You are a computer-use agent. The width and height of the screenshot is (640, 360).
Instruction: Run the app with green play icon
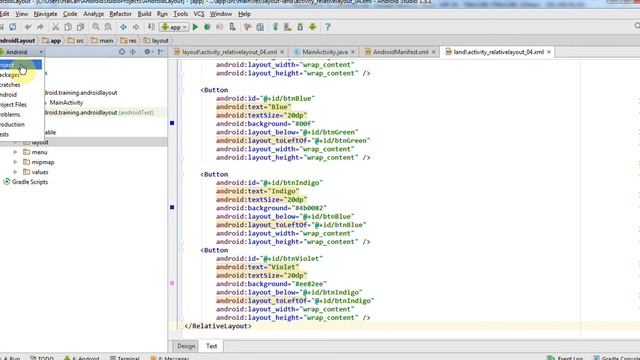195,27
